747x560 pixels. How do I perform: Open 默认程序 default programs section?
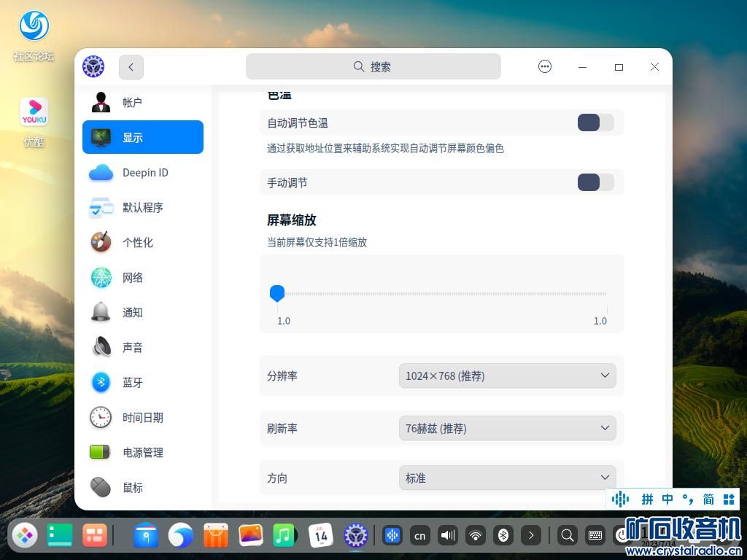point(142,208)
